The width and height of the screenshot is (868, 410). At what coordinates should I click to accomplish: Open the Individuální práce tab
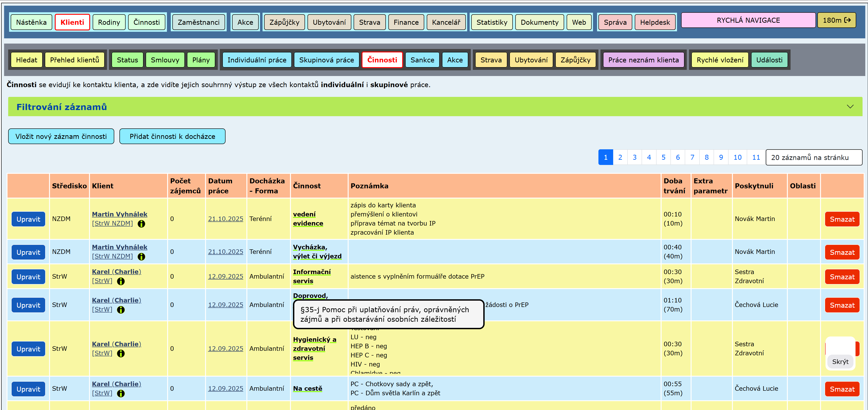[257, 60]
